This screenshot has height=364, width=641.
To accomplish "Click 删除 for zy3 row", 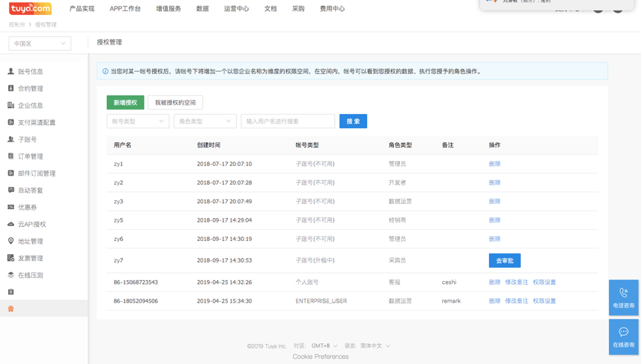I will point(495,202).
